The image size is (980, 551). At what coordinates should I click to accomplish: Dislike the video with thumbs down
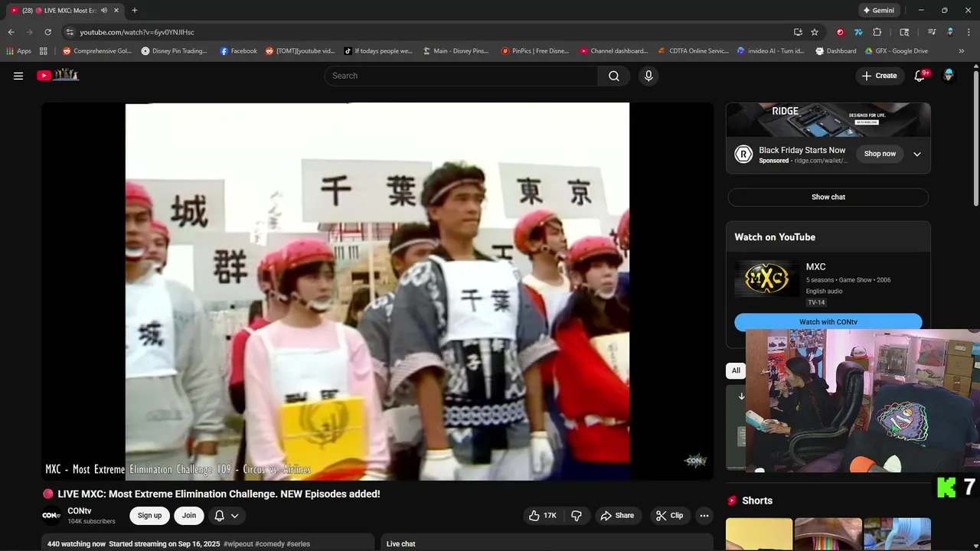tap(577, 516)
